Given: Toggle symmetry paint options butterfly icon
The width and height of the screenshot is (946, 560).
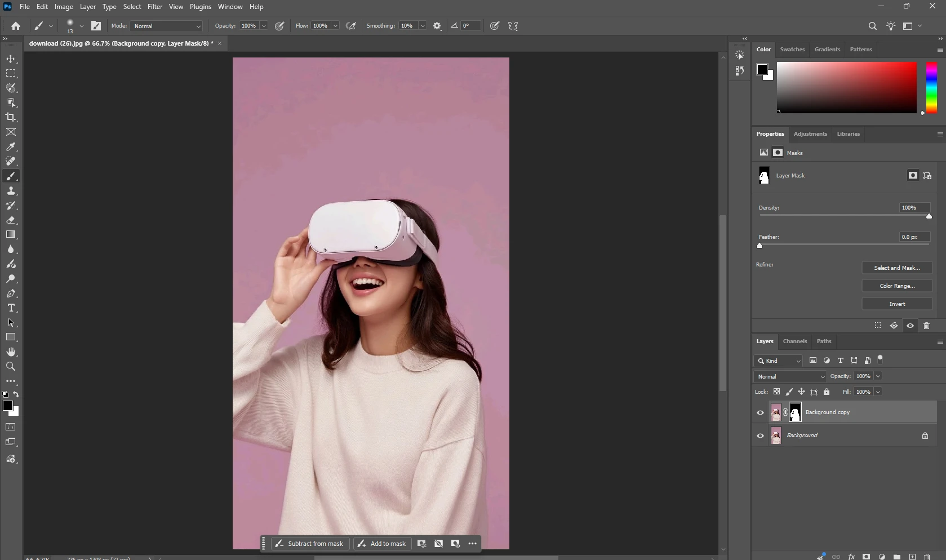Looking at the screenshot, I should tap(513, 26).
